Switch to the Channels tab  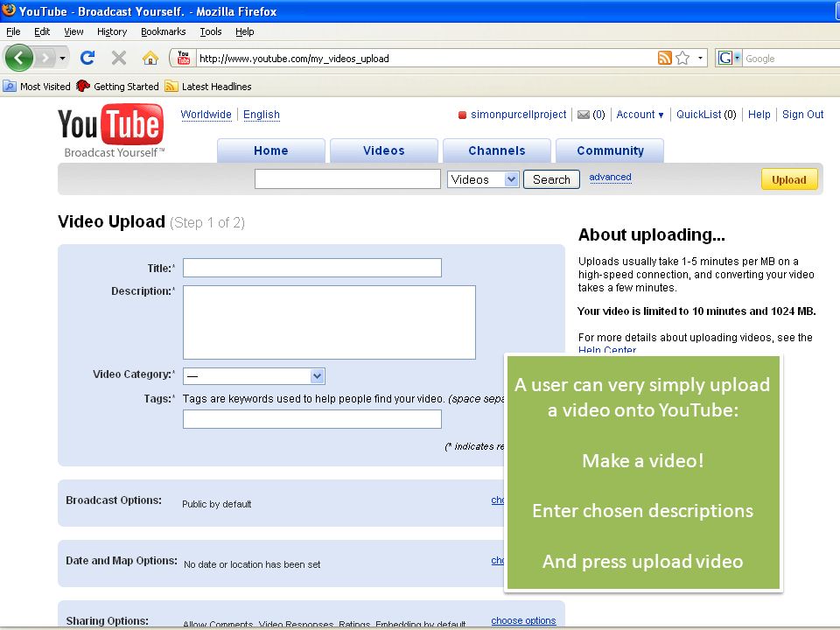point(497,150)
